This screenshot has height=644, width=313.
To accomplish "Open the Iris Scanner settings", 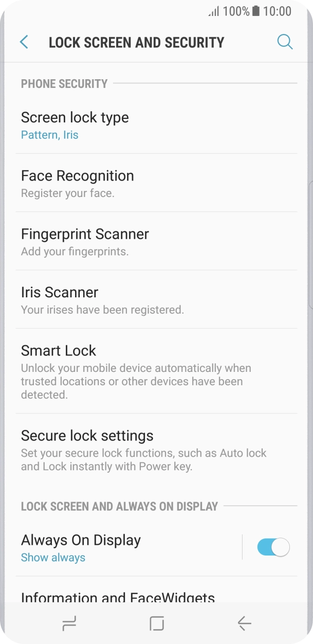I will click(x=59, y=292).
